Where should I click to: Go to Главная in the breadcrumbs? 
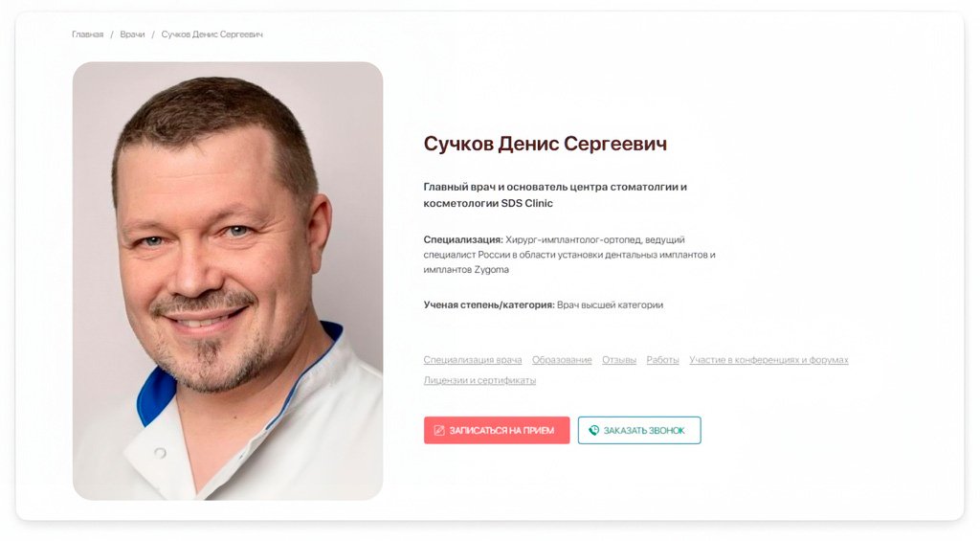(x=87, y=34)
